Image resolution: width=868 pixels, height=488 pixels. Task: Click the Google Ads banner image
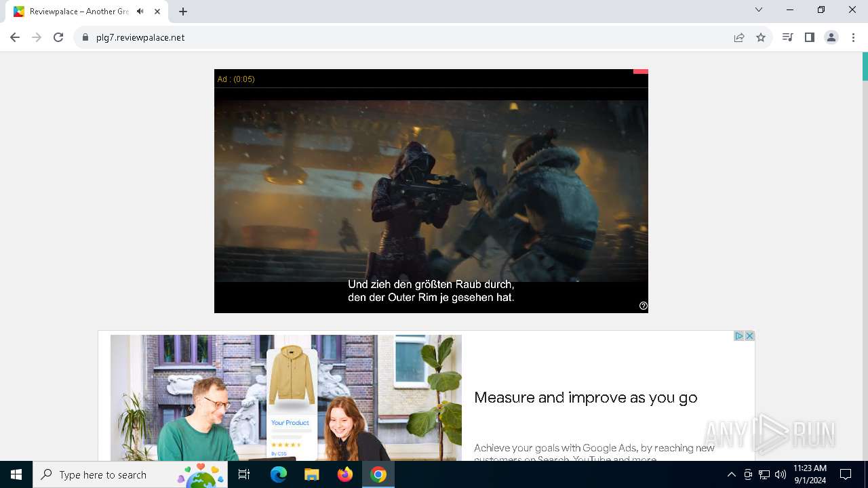[286, 398]
